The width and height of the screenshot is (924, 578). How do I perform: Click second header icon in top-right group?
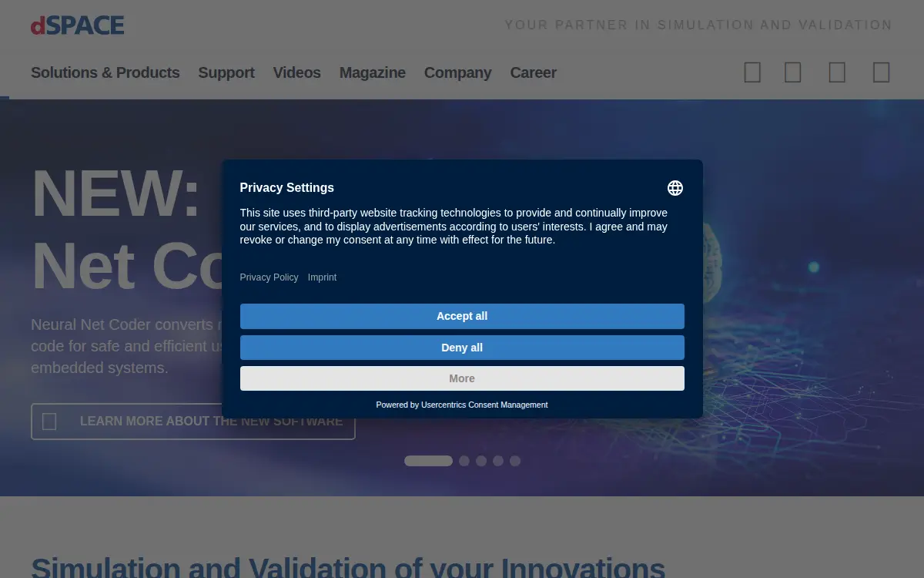pos(792,72)
